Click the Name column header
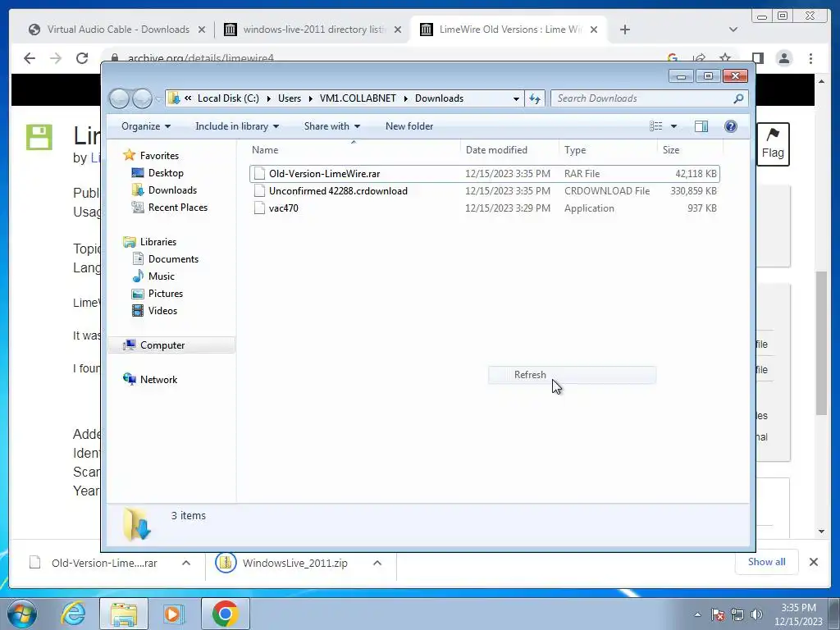840x630 pixels. (353, 150)
